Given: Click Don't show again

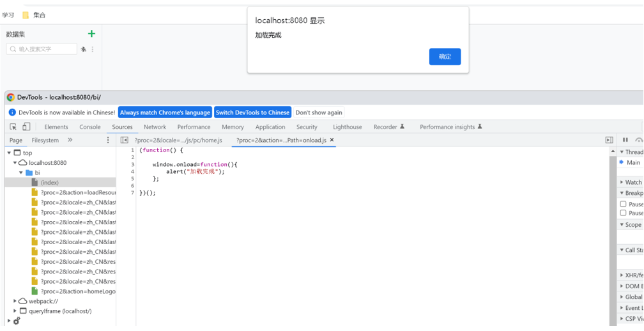Looking at the screenshot, I should (x=318, y=112).
